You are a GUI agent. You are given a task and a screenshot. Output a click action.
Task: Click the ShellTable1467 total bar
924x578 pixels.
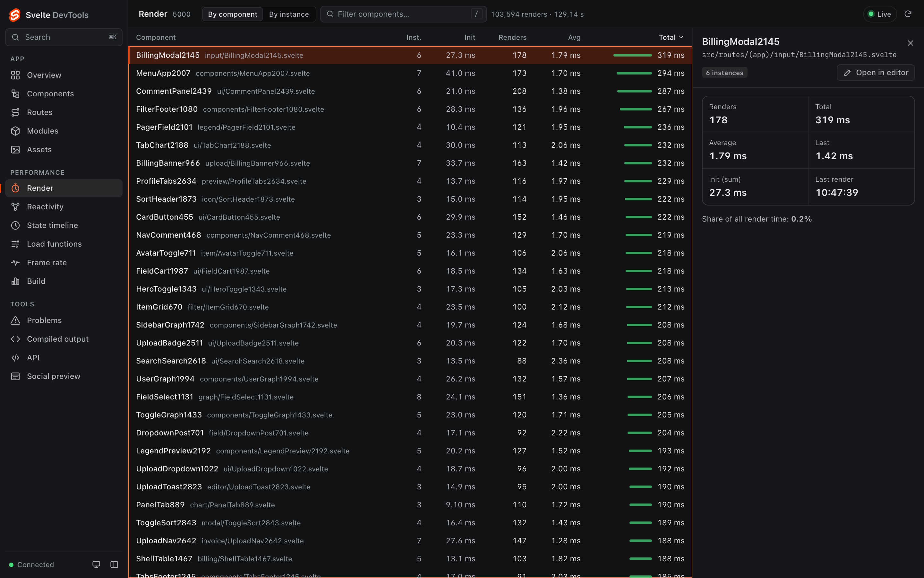click(640, 558)
